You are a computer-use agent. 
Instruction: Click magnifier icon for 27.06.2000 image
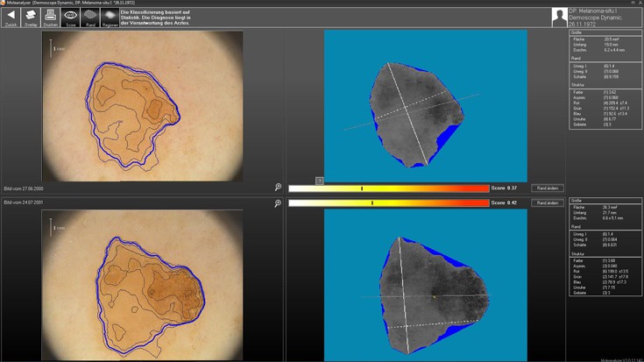coord(278,188)
